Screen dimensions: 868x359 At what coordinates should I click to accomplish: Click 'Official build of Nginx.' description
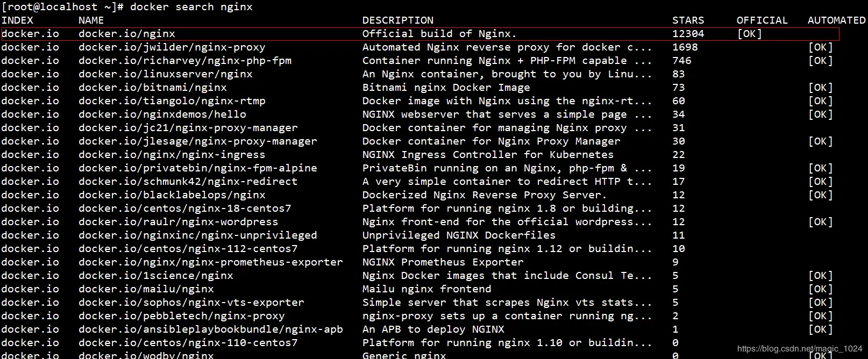click(439, 34)
